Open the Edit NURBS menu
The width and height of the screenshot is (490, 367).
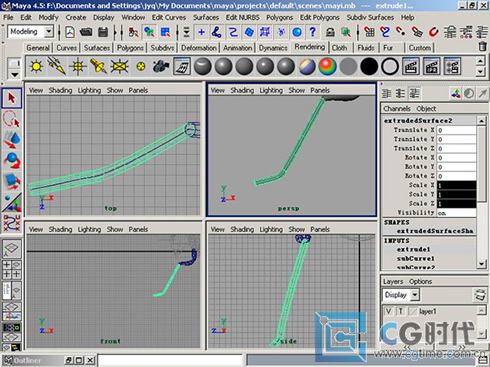(x=242, y=17)
